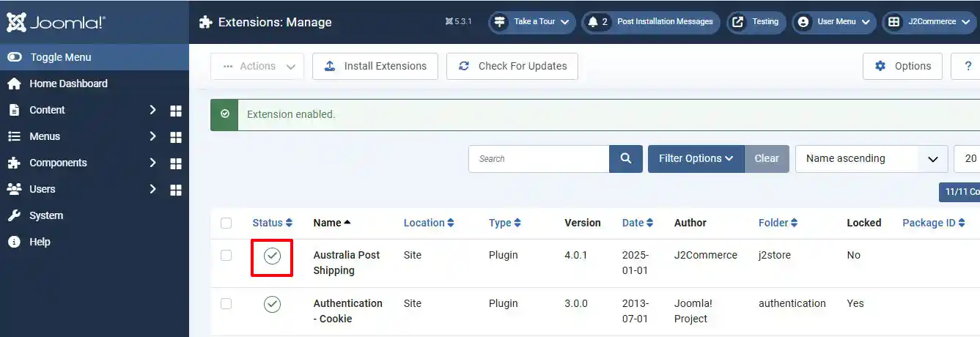Expand the Filter Options dropdown
This screenshot has width=980, height=337.
pos(696,158)
